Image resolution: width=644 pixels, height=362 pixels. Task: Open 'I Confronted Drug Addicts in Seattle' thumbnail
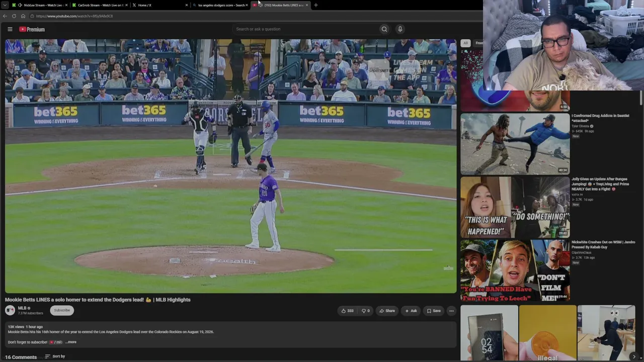click(515, 144)
